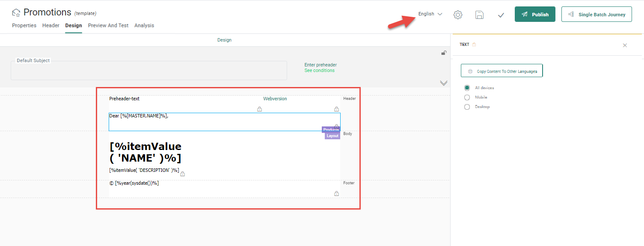Select the Mobile radio button
The image size is (644, 246).
(x=467, y=97)
